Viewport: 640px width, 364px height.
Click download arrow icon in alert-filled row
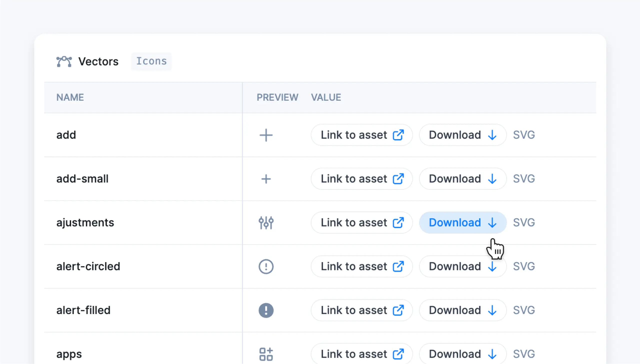[x=492, y=310]
